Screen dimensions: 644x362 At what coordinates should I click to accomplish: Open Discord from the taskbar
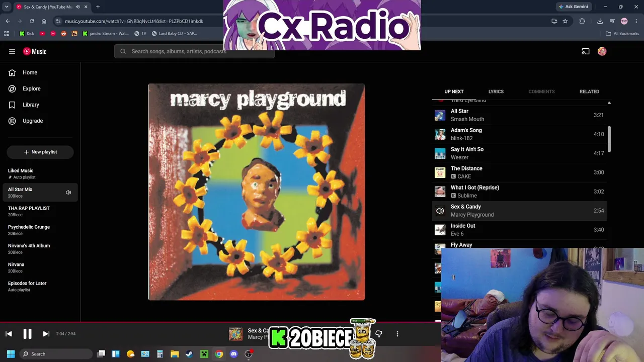coord(233,354)
